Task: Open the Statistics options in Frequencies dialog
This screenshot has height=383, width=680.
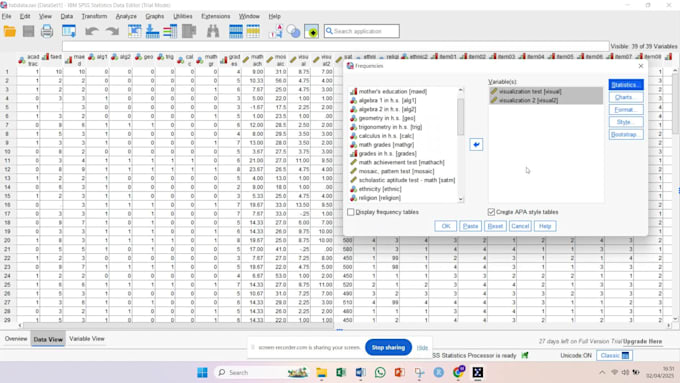Action: click(x=625, y=85)
